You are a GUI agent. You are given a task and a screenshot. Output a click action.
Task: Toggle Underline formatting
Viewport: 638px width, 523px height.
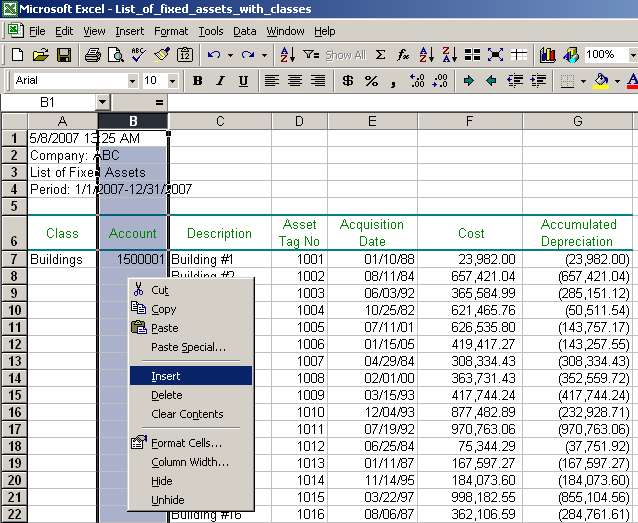[x=243, y=81]
